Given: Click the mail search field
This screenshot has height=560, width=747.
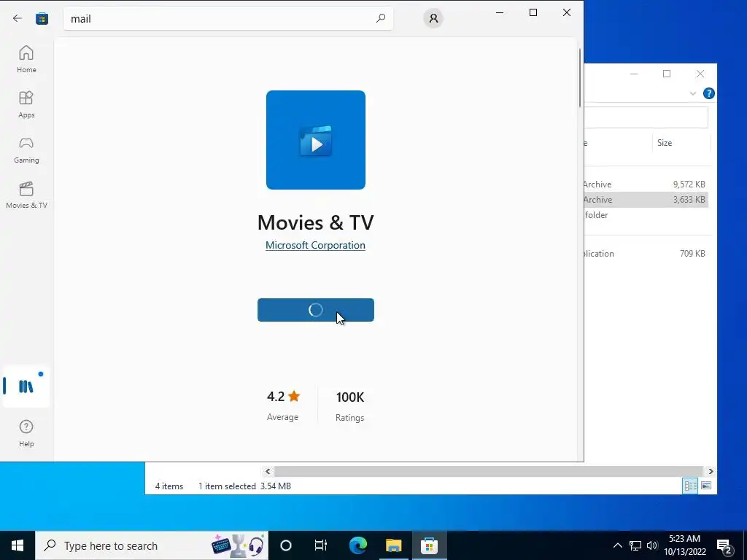Looking at the screenshot, I should (x=228, y=18).
